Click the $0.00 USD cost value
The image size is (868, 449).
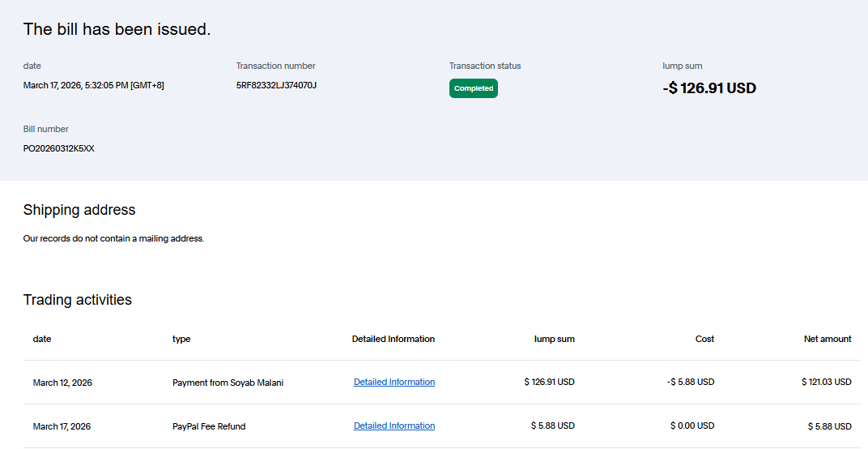691,426
